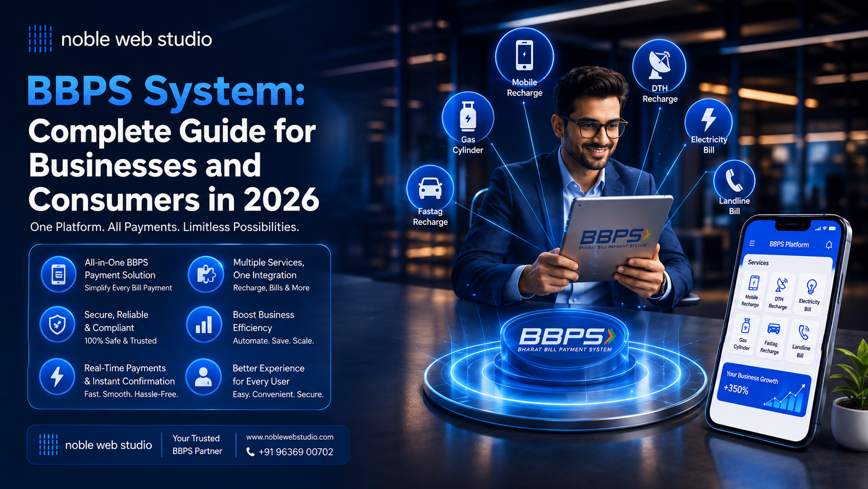Click BBPS logo on the tablet back

coord(614,239)
